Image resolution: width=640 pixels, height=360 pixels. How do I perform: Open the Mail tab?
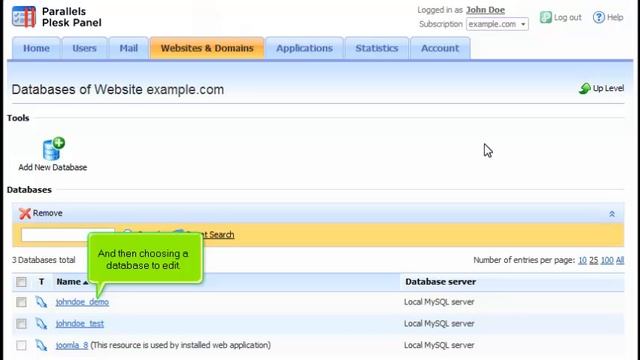click(x=129, y=48)
